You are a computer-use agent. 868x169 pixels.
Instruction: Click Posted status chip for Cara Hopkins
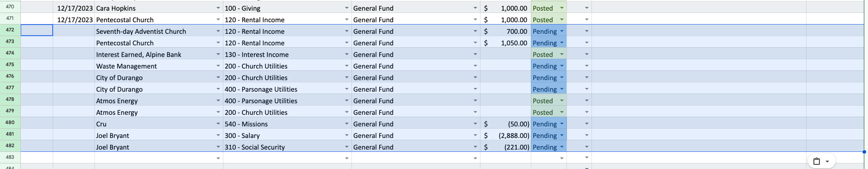tap(548, 8)
